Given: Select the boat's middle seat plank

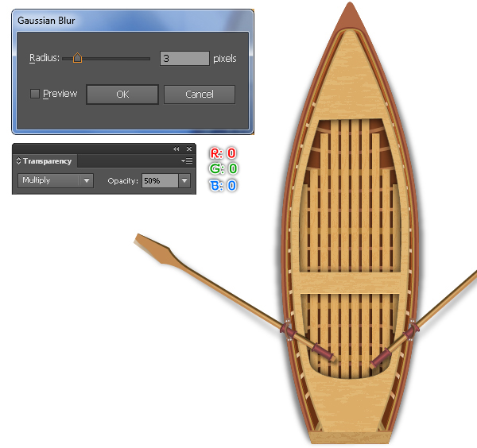Looking at the screenshot, I should point(350,283).
